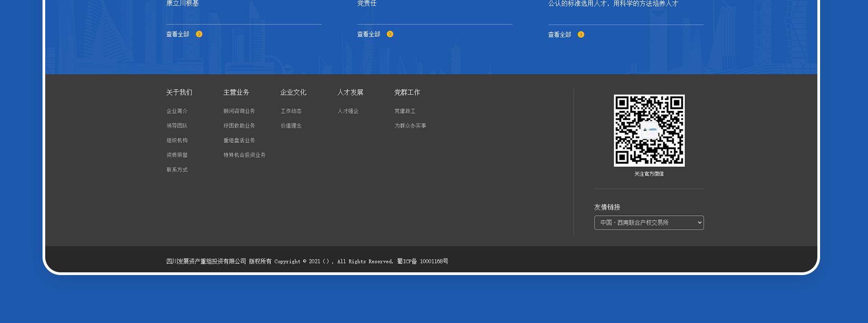Select the 主营业务 footer heading
868x323 pixels.
(x=236, y=92)
